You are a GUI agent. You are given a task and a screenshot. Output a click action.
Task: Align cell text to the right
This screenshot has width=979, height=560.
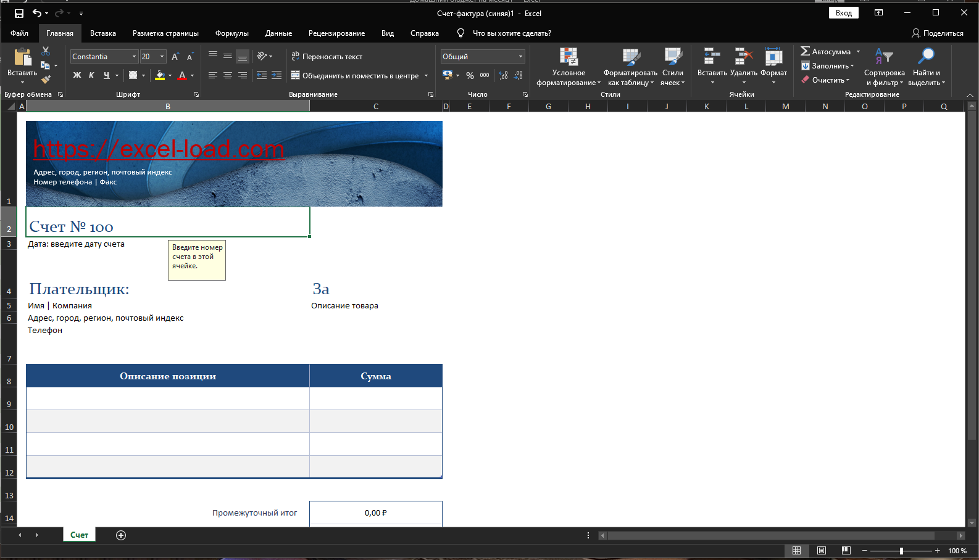[x=243, y=75]
